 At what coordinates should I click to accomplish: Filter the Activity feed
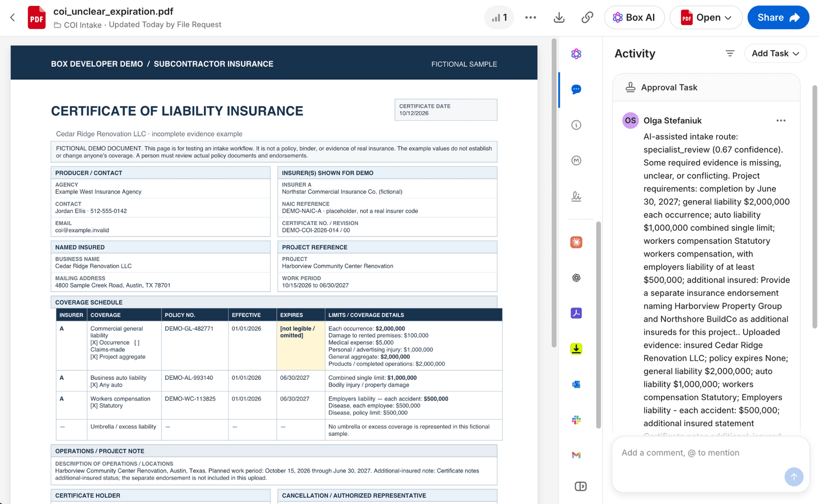pos(730,54)
